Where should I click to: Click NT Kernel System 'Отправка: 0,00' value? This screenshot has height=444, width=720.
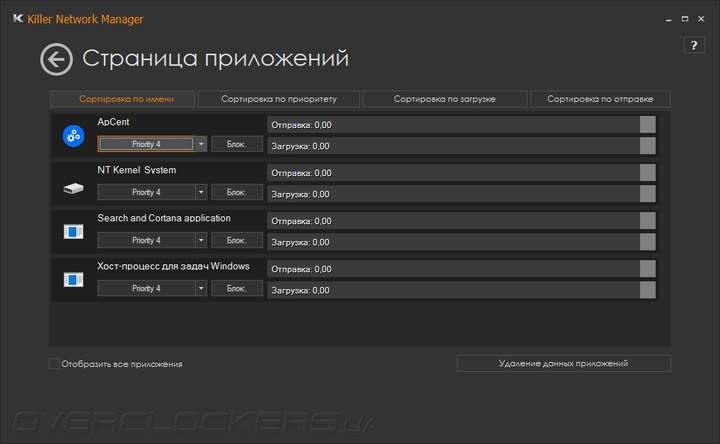pos(301,173)
